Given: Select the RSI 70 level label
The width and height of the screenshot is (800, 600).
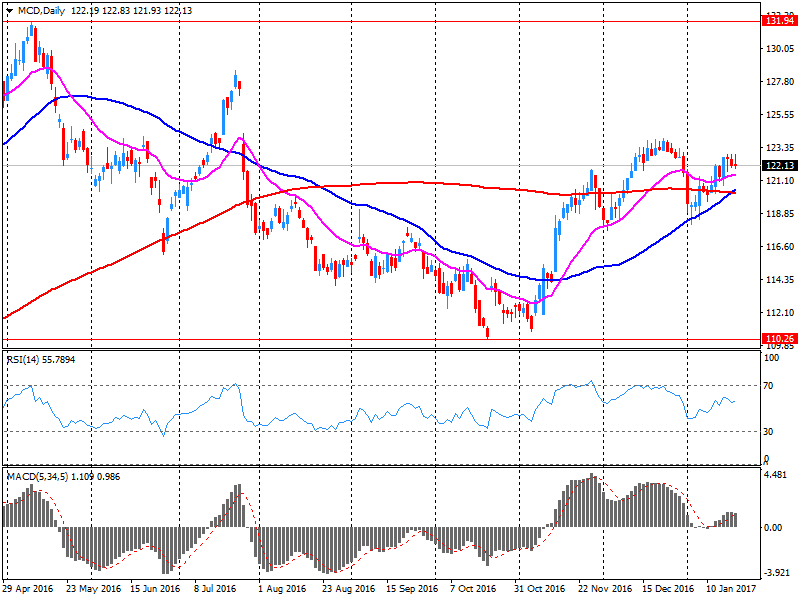Looking at the screenshot, I should pyautogui.click(x=768, y=386).
